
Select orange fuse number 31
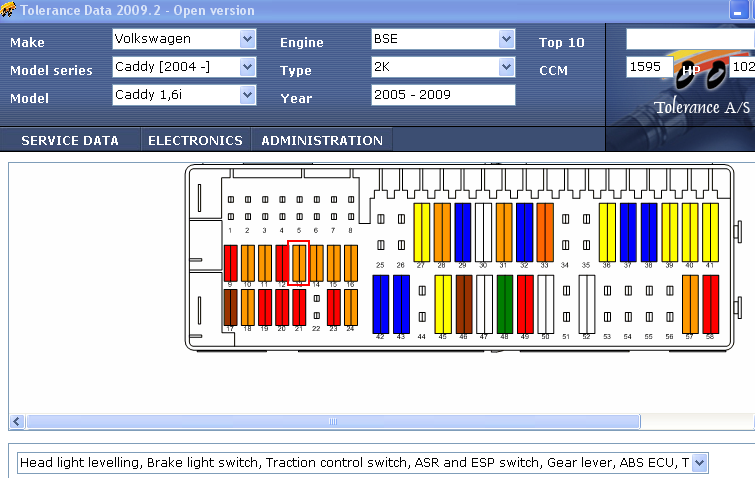point(504,233)
